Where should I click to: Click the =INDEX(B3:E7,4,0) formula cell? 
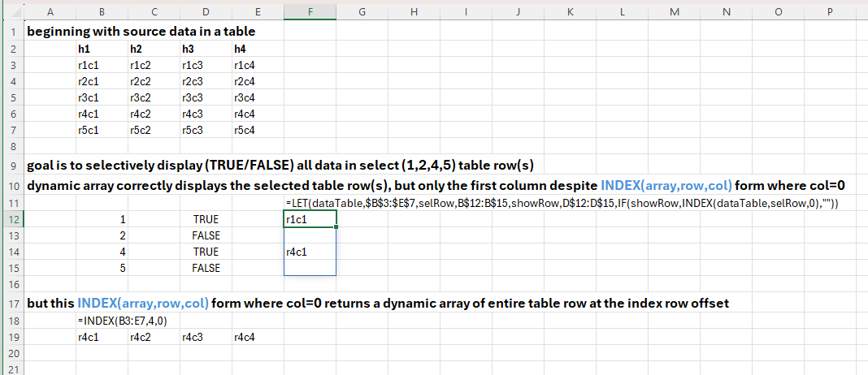click(x=123, y=321)
